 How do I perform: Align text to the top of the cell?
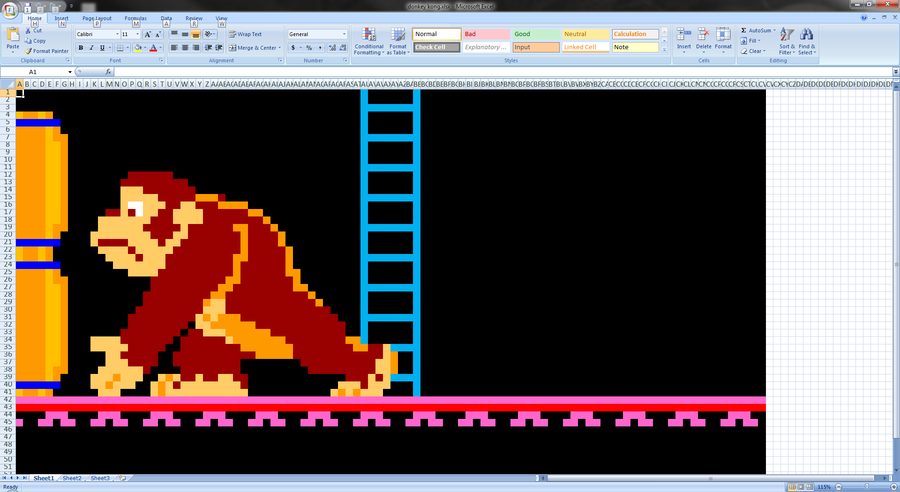[x=174, y=34]
